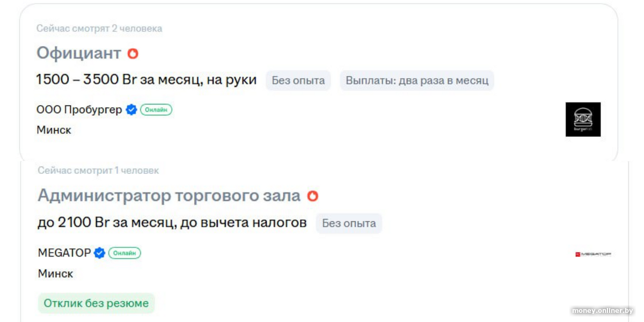Click the flame icon beside Администратор торгового зала
Viewport: 644px width, 322px height.
point(312,196)
